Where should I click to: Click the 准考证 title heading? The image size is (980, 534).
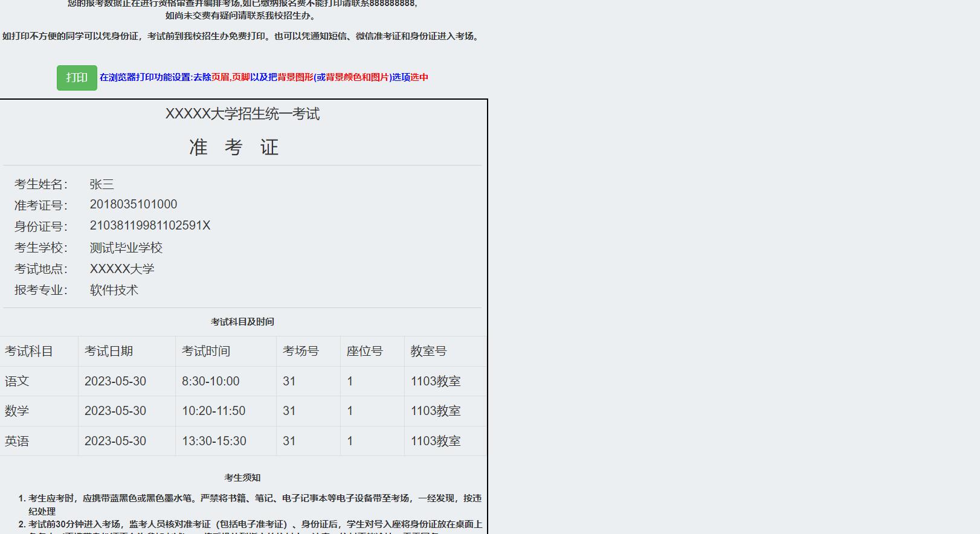tap(234, 147)
